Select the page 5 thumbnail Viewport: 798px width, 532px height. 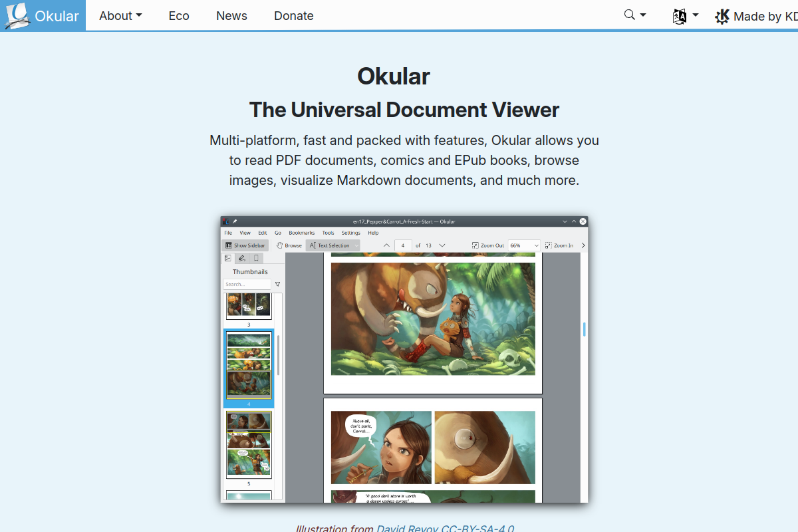249,444
